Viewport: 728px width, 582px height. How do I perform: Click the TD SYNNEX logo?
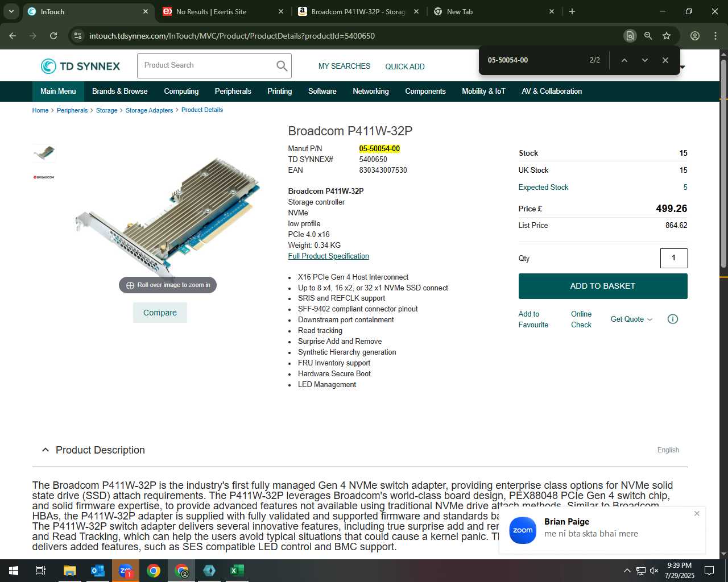coord(80,66)
